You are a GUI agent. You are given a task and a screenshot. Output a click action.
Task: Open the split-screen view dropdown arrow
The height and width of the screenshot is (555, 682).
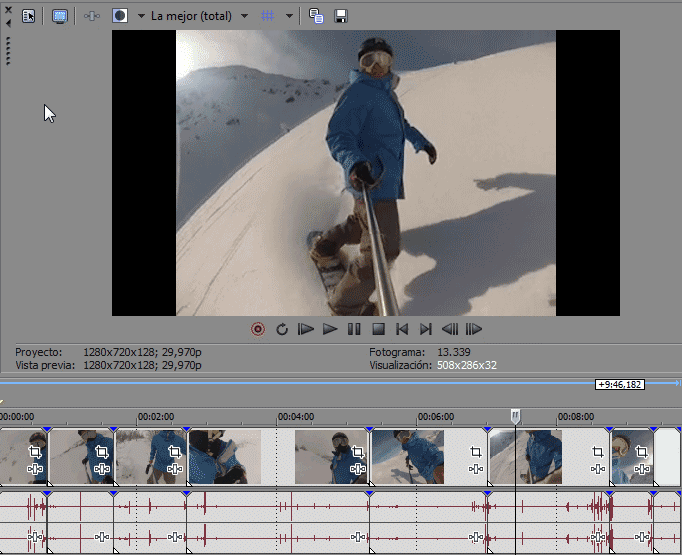(141, 16)
